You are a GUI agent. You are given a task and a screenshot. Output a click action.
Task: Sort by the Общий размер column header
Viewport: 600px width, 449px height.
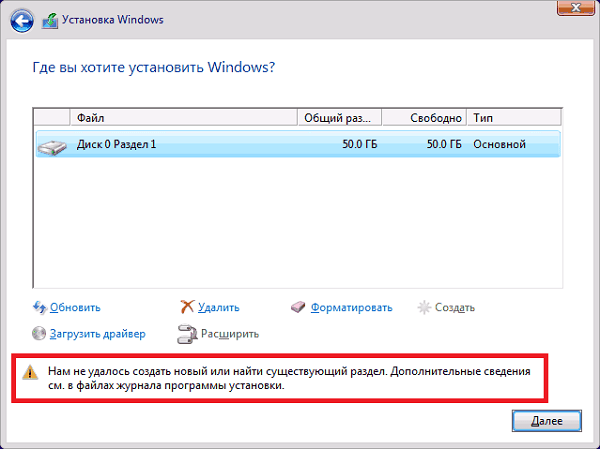(x=340, y=118)
